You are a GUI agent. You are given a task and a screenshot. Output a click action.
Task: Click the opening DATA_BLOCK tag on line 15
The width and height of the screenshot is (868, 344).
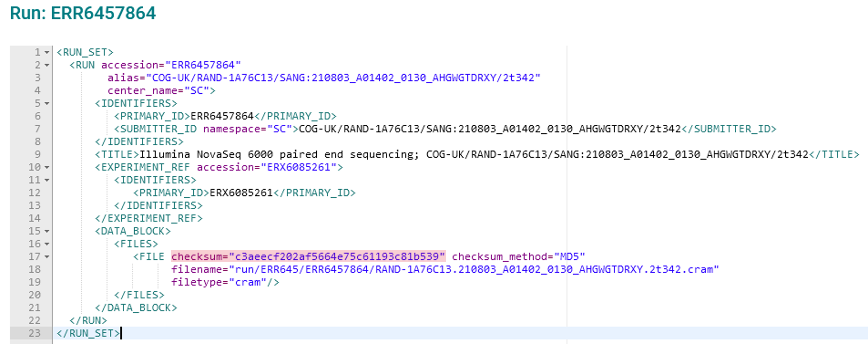[x=133, y=231]
